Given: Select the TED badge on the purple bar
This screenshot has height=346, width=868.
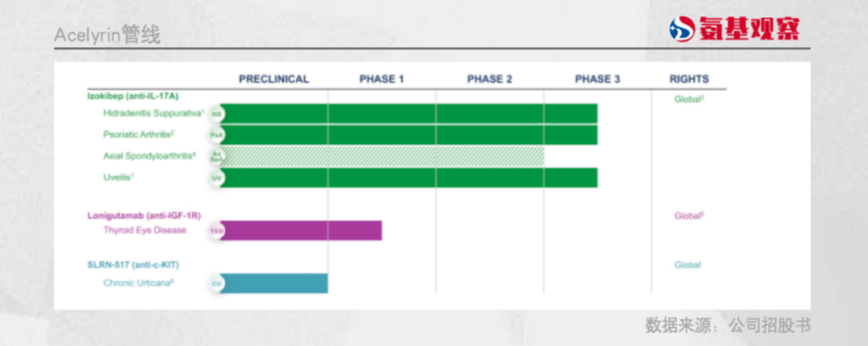Looking at the screenshot, I should point(215,230).
